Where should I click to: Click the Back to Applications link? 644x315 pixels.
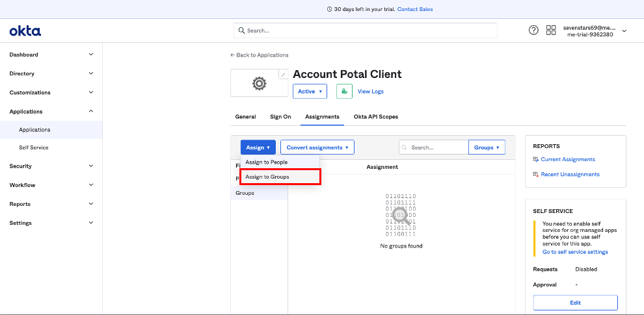pos(259,55)
